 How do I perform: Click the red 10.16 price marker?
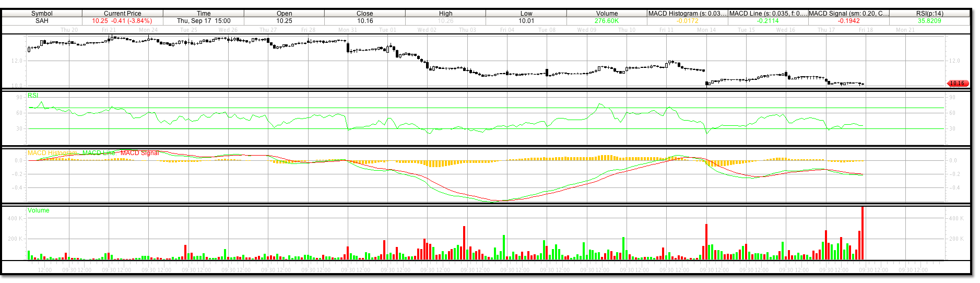pos(957,84)
